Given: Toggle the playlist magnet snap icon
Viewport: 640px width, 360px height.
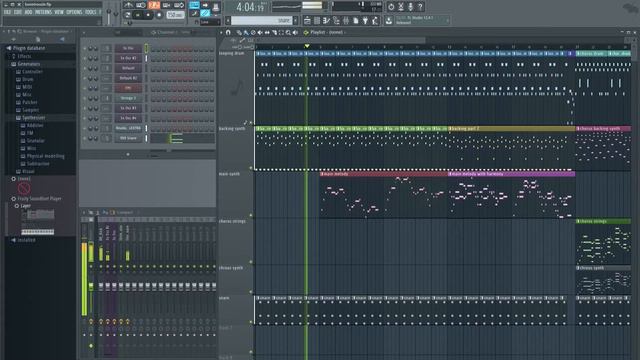Looking at the screenshot, I should click(228, 32).
